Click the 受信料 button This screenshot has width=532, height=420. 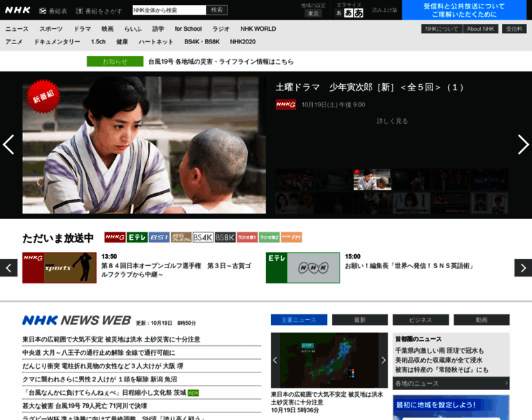tap(514, 29)
